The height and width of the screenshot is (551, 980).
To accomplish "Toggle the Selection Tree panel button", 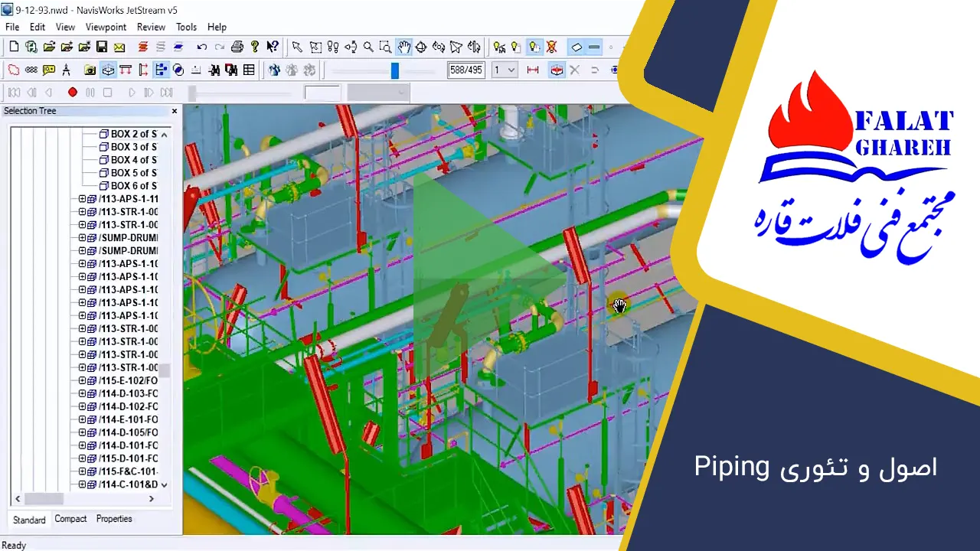I will 161,70.
